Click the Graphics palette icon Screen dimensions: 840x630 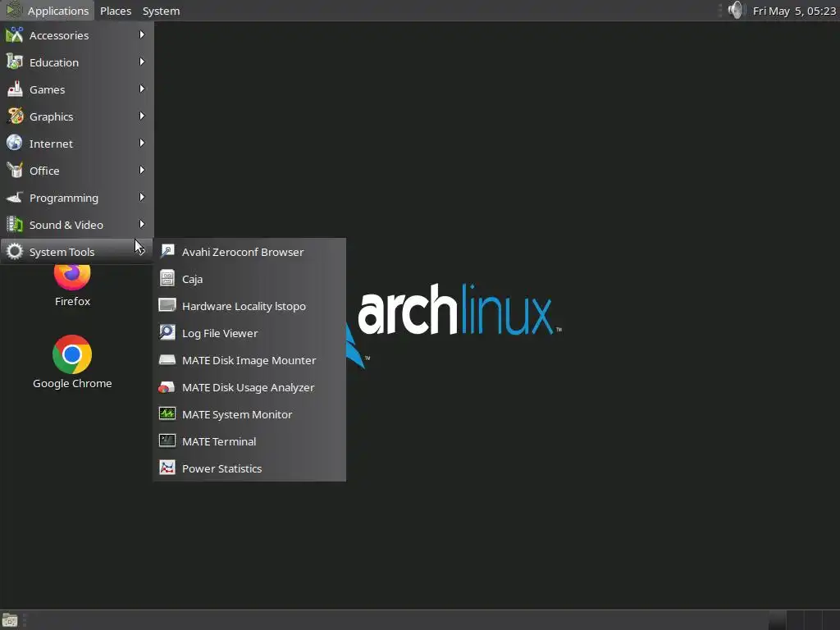(x=15, y=116)
